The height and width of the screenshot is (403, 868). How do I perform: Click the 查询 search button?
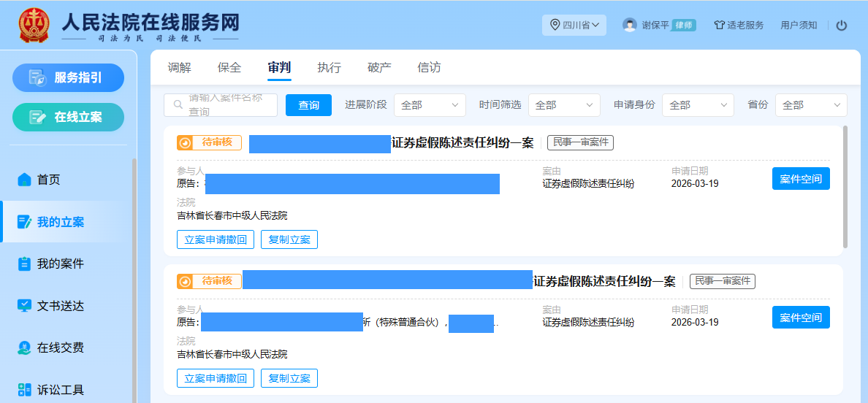click(x=308, y=105)
